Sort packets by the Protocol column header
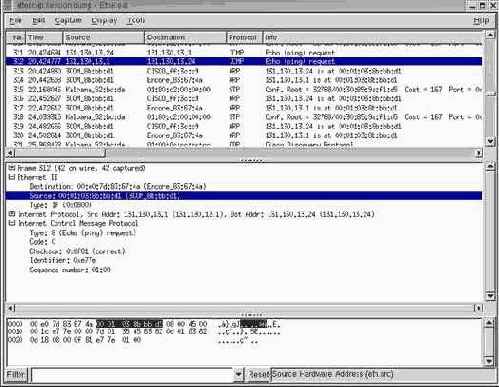The height and width of the screenshot is (387, 499). [245, 37]
